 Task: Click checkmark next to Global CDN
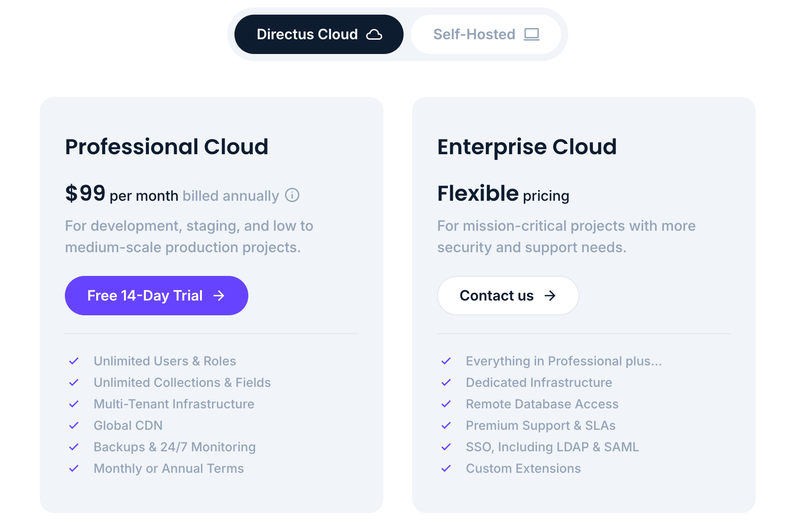coord(74,425)
